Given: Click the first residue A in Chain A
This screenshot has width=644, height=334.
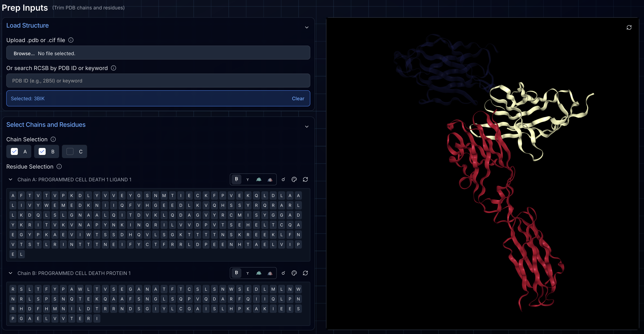Looking at the screenshot, I should click(x=13, y=195).
